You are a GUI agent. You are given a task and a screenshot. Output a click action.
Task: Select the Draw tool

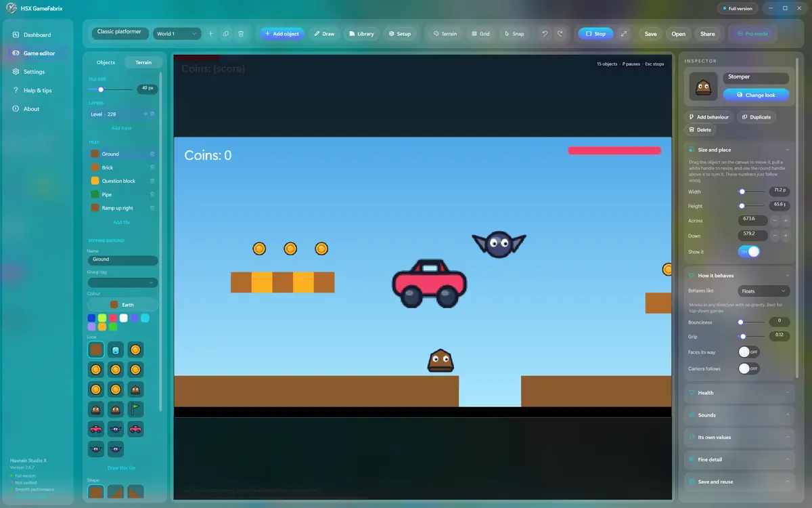324,33
